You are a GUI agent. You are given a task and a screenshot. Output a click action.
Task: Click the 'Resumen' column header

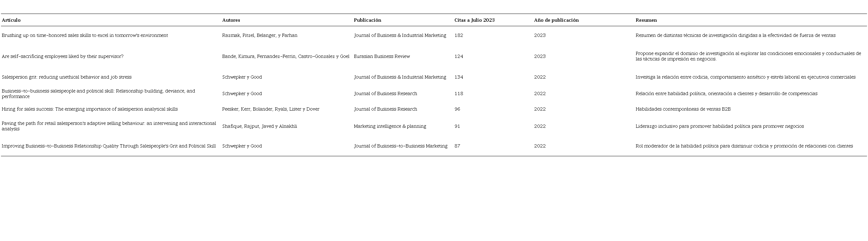coord(646,20)
